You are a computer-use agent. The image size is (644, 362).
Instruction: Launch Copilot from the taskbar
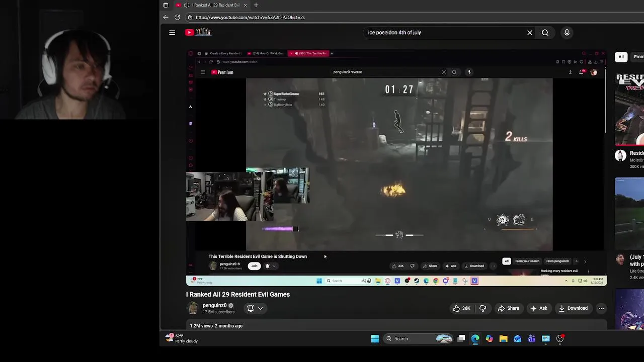[x=489, y=339]
